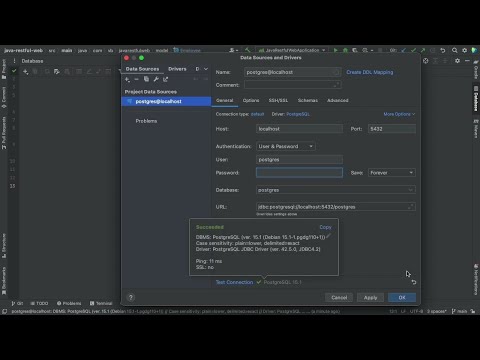The width and height of the screenshot is (480, 360).
Task: Expand the URL field expand icon
Action: click(x=410, y=207)
